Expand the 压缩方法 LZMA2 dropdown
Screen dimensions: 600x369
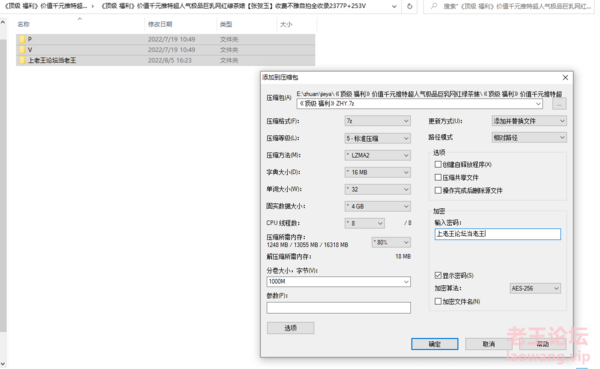377,155
